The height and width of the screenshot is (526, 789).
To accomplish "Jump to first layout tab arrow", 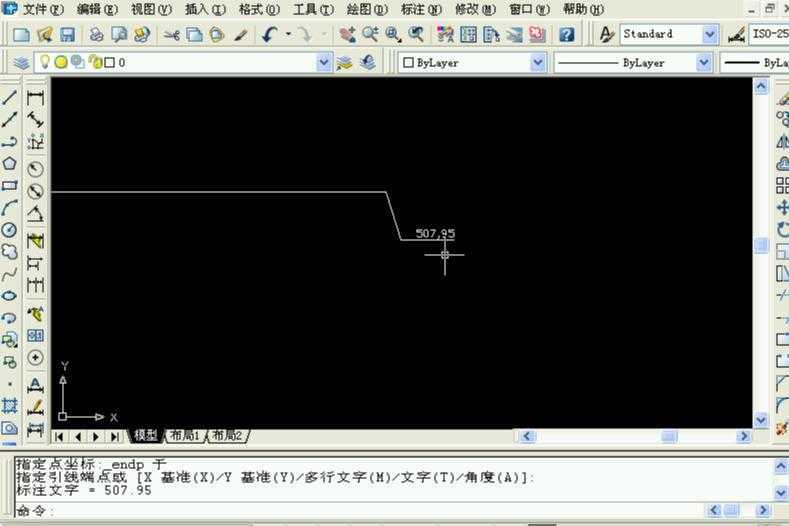I will point(59,436).
